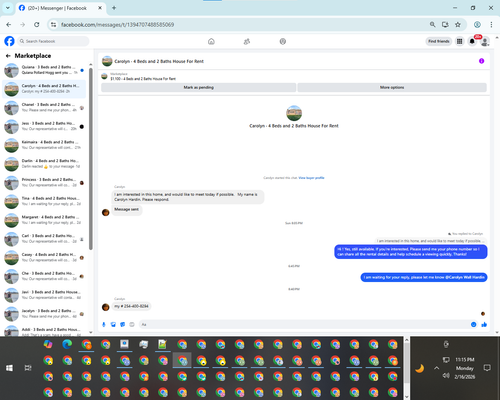Open Princess conversation in list

coord(44,182)
